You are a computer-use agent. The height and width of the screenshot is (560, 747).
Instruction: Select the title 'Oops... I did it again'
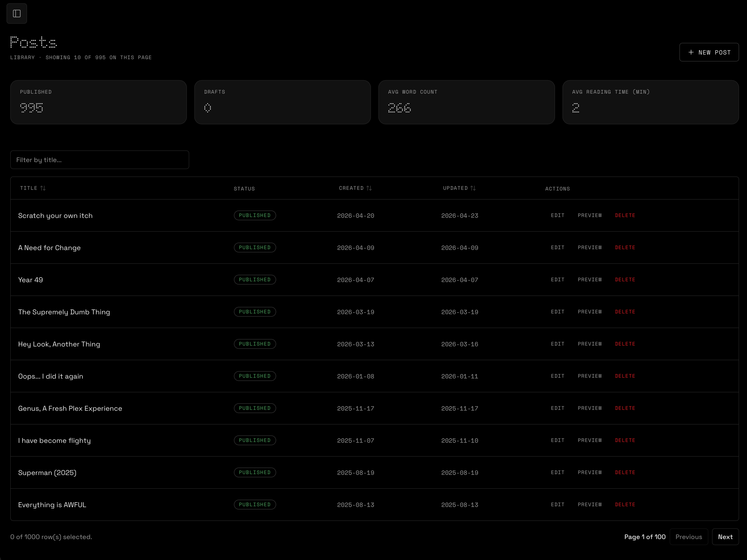51,376
